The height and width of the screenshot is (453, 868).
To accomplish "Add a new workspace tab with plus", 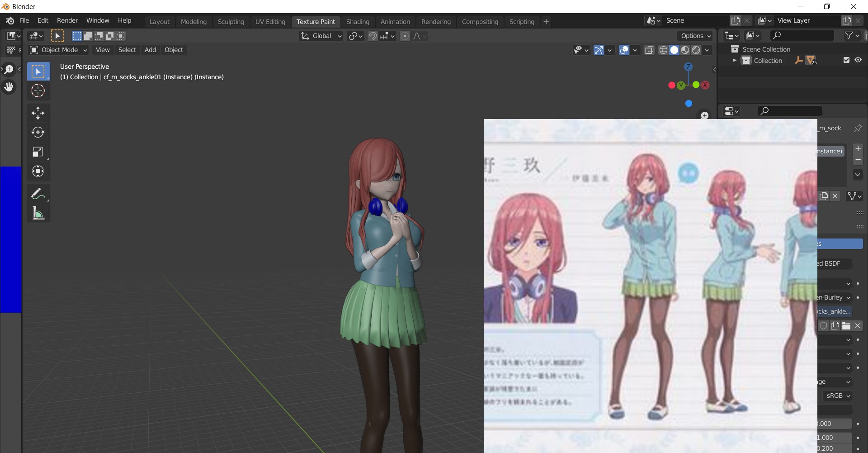I will (x=546, y=22).
